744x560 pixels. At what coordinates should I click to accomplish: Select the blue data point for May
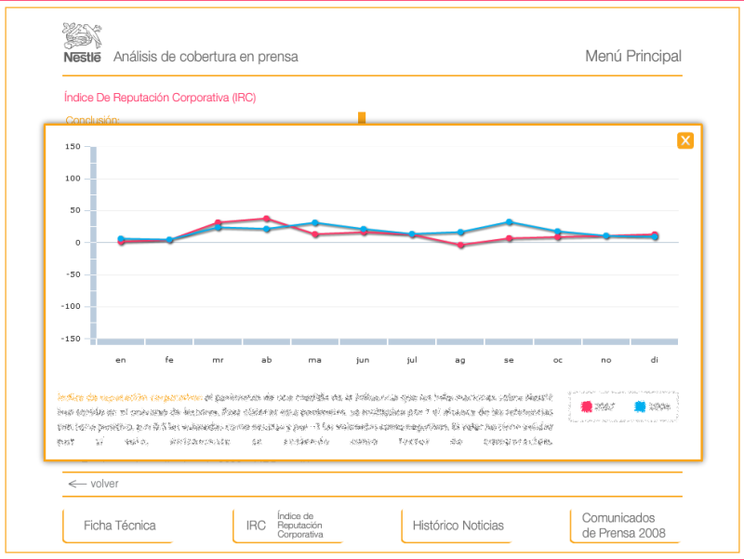315,222
